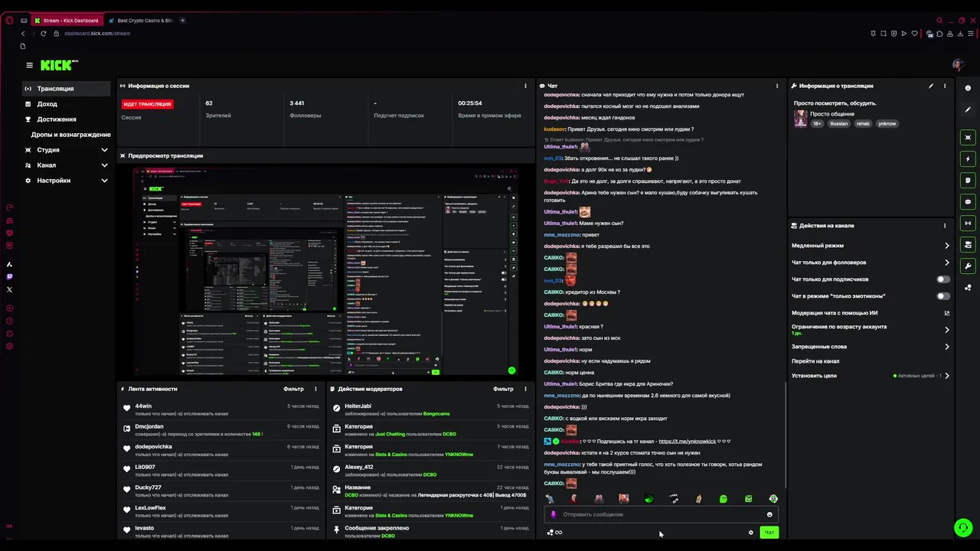Click the lightning bolt icon in the right sidebar

[968, 159]
